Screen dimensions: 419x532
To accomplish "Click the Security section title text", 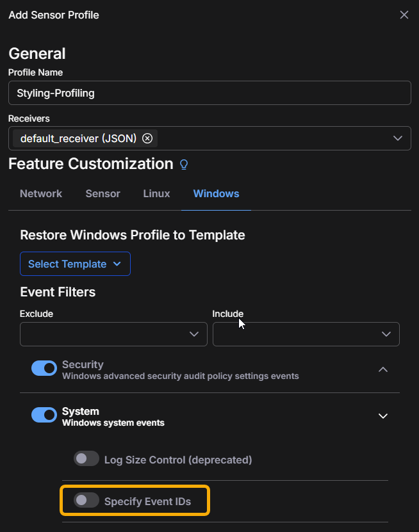I will [x=83, y=364].
